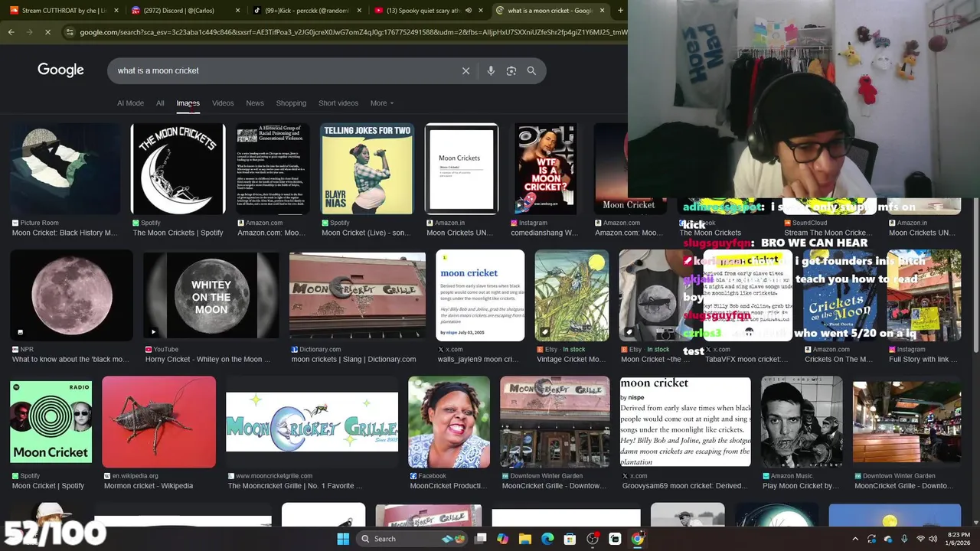Viewport: 980px width, 551px height.
Task: Open Telling Jokes For Two thumbnail
Action: pyautogui.click(x=367, y=169)
